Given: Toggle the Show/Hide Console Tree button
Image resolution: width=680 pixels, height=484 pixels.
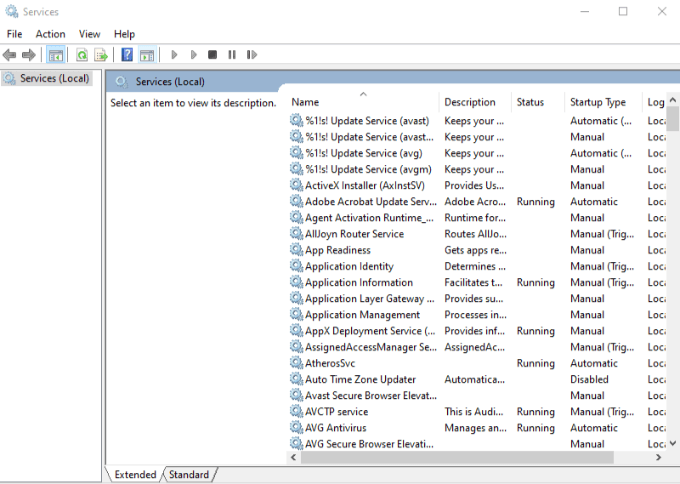Looking at the screenshot, I should click(x=56, y=55).
